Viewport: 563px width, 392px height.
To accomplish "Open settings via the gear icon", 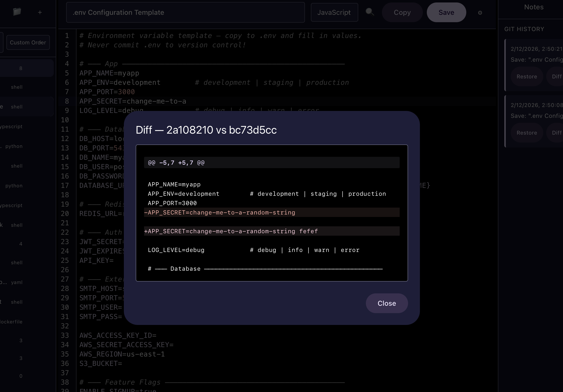I will (x=480, y=13).
